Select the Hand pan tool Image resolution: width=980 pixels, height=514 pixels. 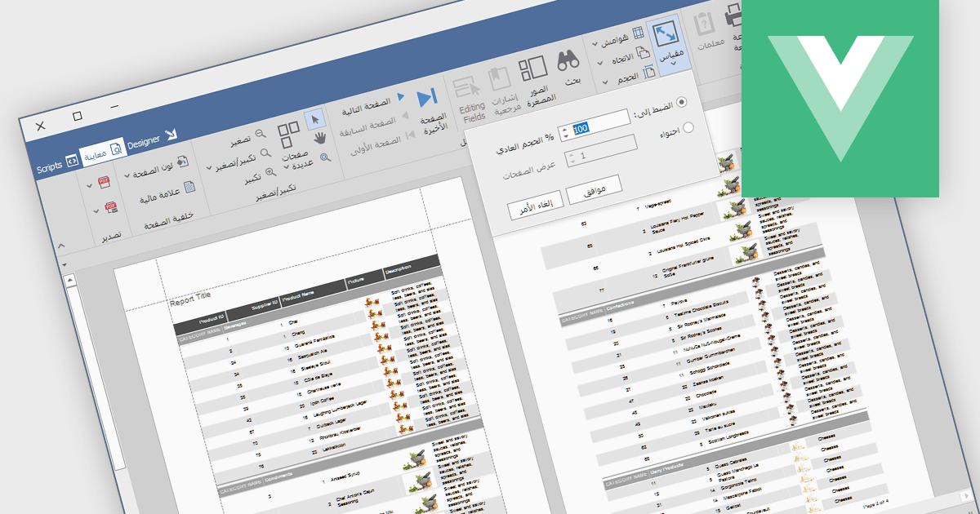pyautogui.click(x=320, y=136)
